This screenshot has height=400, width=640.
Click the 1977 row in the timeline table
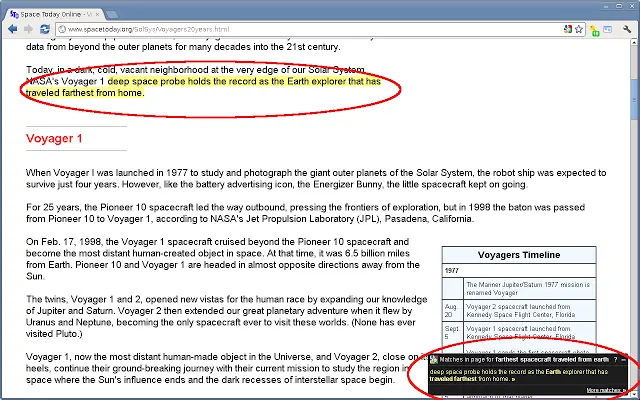point(519,271)
